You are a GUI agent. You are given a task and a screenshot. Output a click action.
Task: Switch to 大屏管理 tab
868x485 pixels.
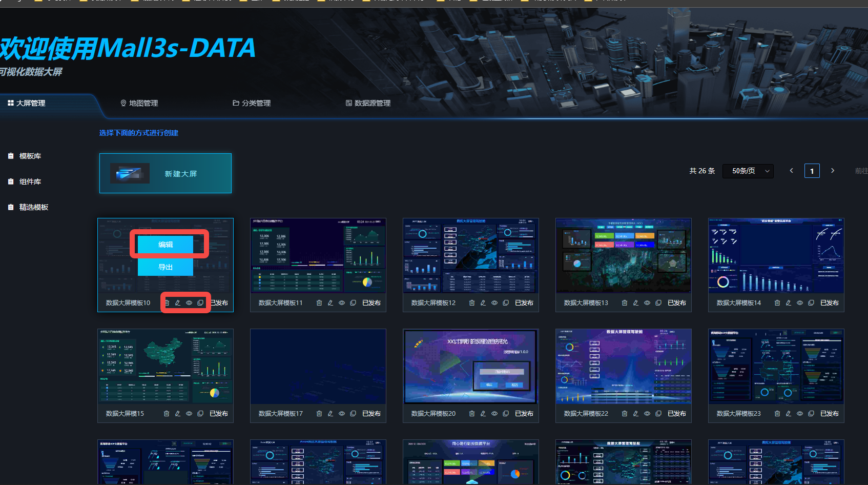(27, 103)
